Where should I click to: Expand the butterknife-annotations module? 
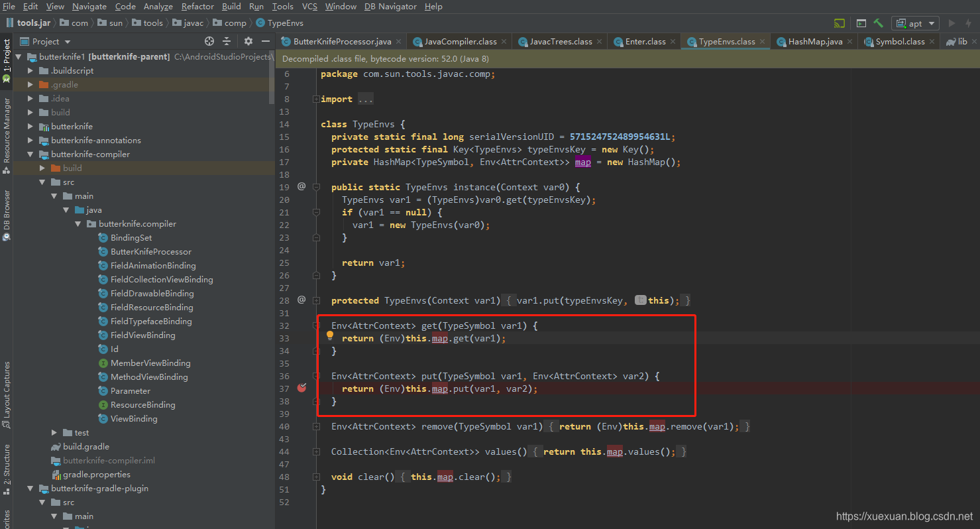[30, 140]
